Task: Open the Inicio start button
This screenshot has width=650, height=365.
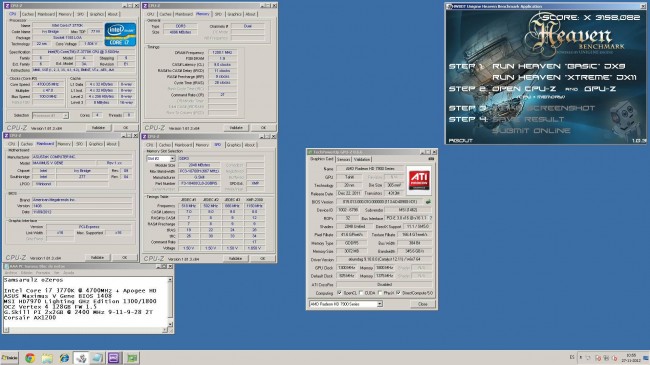Action: point(9,358)
